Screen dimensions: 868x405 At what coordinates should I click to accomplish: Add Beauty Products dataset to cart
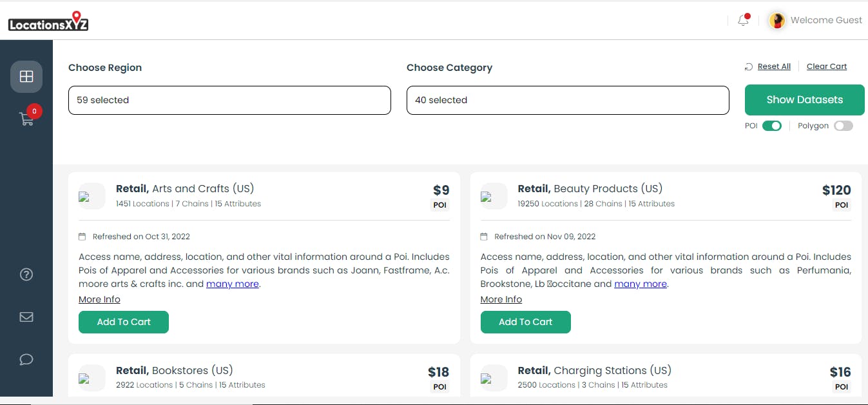click(x=526, y=322)
